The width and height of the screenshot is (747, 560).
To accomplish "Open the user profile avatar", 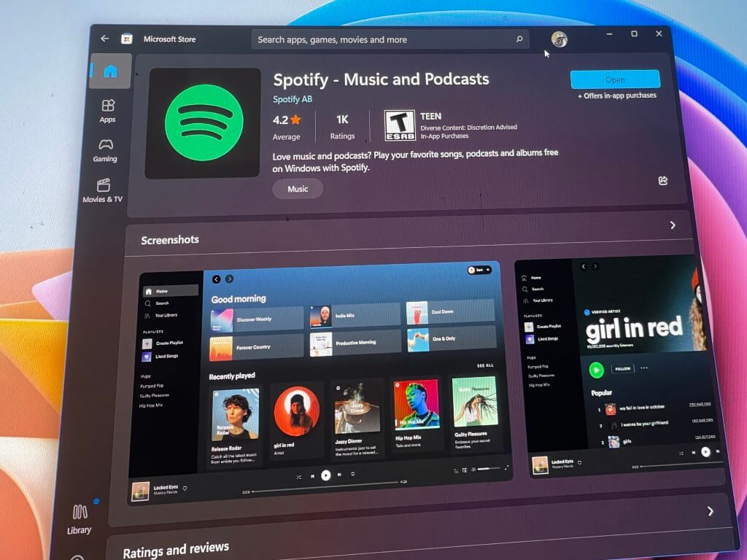I will pyautogui.click(x=560, y=39).
